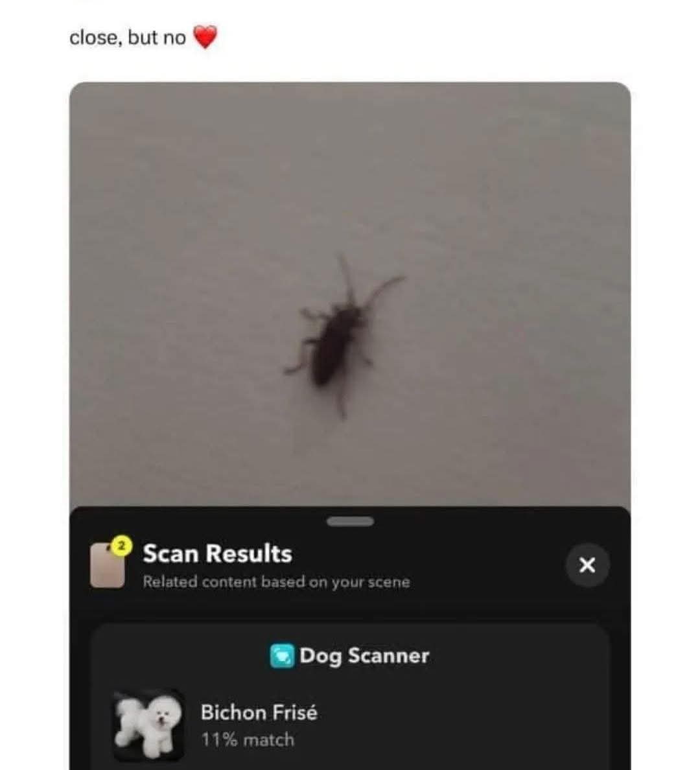Click the red heart emoji
The height and width of the screenshot is (770, 700).
pyautogui.click(x=205, y=37)
